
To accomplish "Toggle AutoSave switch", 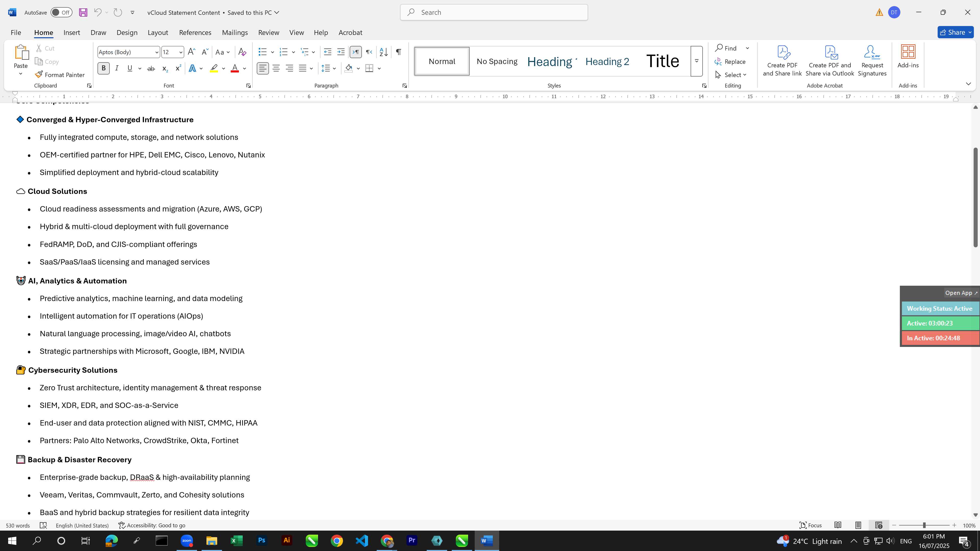I will pyautogui.click(x=61, y=12).
